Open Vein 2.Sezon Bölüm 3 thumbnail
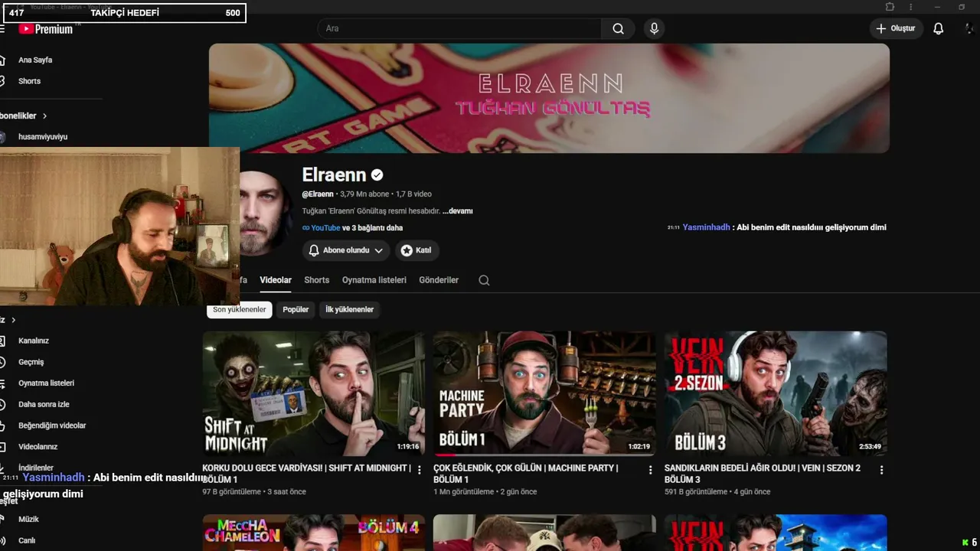The height and width of the screenshot is (551, 980). (776, 393)
